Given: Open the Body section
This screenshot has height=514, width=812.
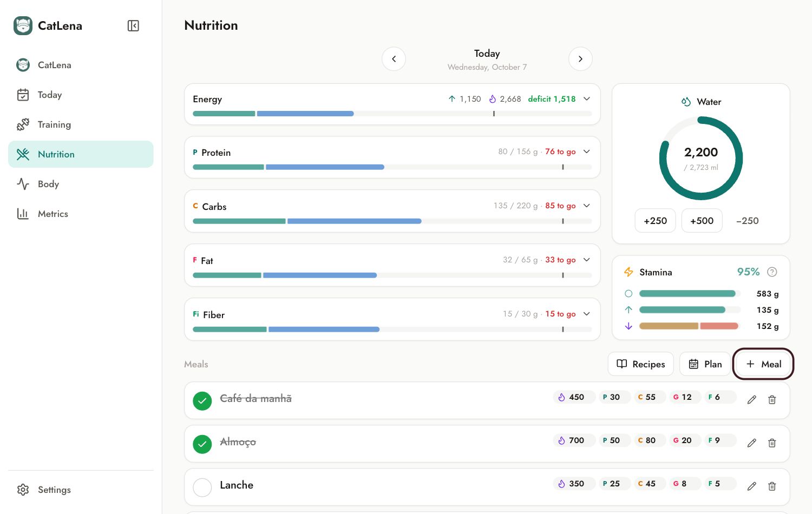Looking at the screenshot, I should click(x=81, y=184).
